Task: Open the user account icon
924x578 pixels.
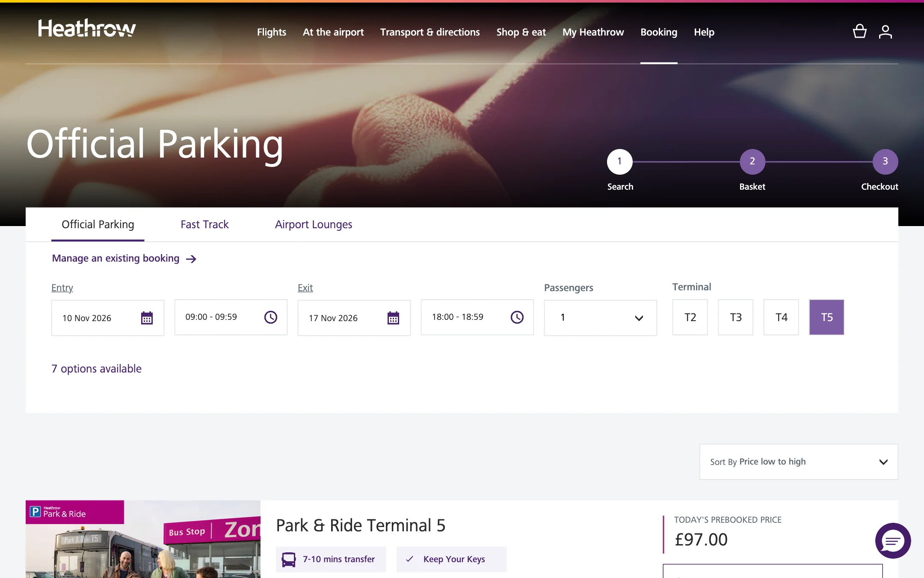Action: 885,31
